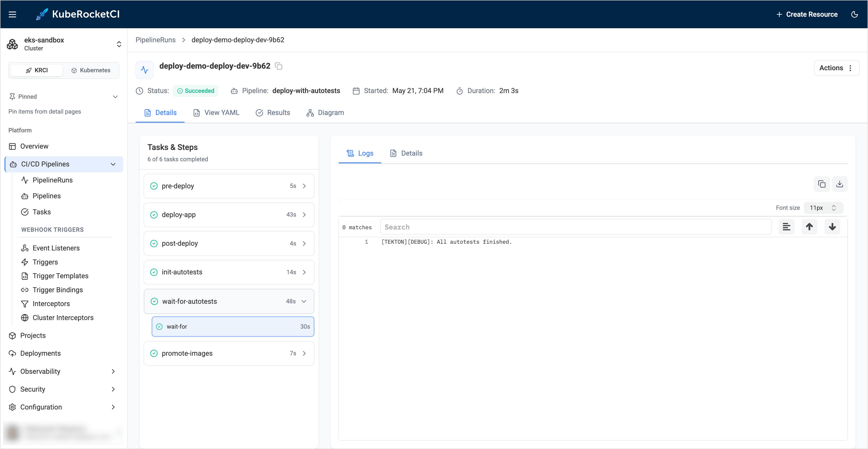The height and width of the screenshot is (449, 868).
Task: Switch to KRCI mode
Action: (x=37, y=70)
